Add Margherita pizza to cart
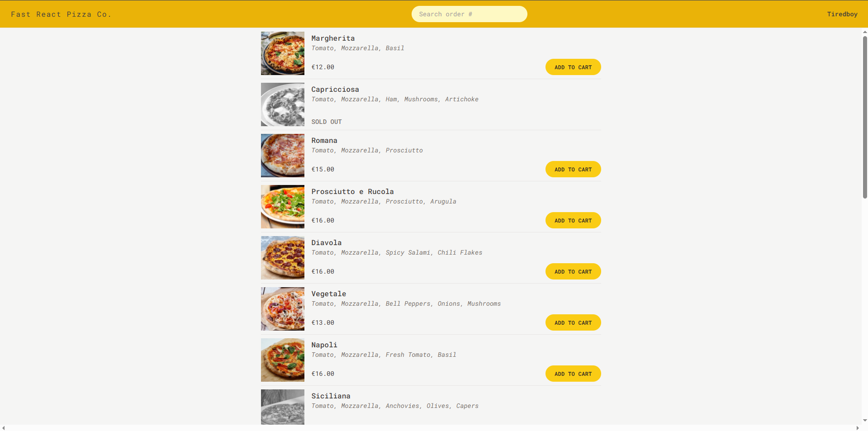Image resolution: width=868 pixels, height=431 pixels. 573,67
